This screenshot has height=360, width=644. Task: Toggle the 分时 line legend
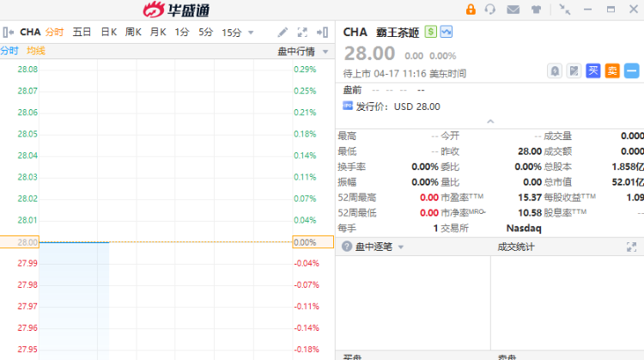pos(9,51)
